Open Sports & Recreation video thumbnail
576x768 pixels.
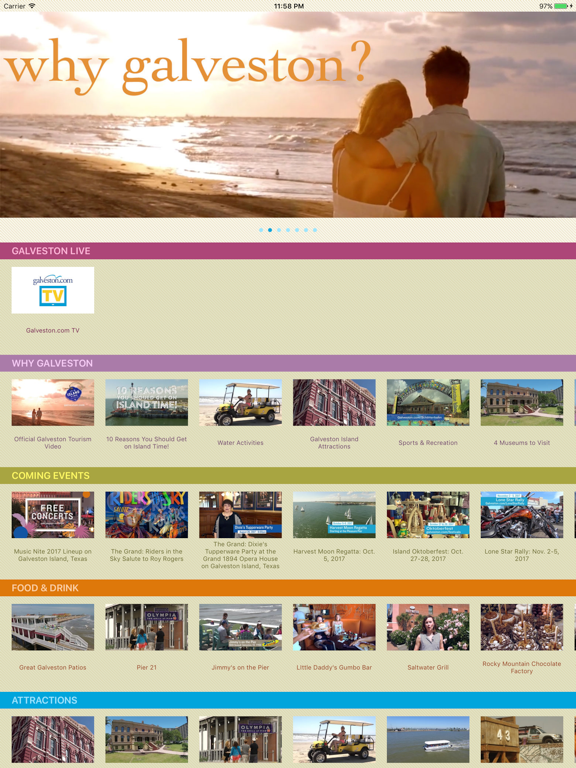click(428, 402)
